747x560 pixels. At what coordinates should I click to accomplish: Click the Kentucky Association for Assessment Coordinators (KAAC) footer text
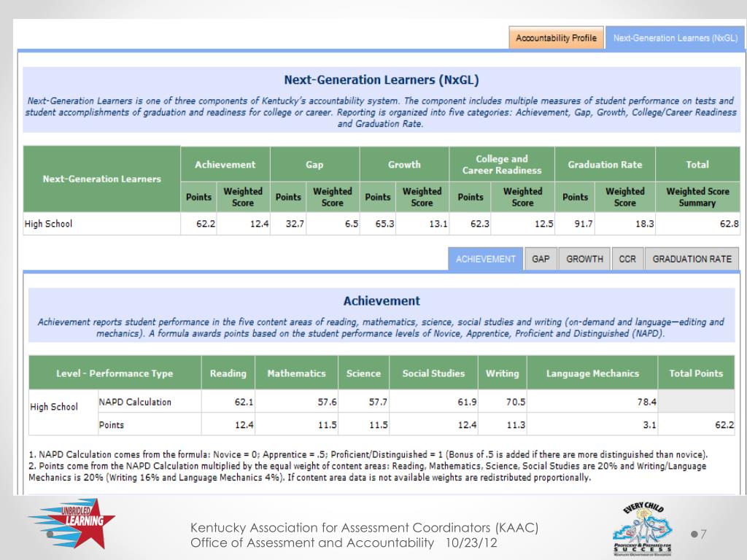(x=365, y=528)
